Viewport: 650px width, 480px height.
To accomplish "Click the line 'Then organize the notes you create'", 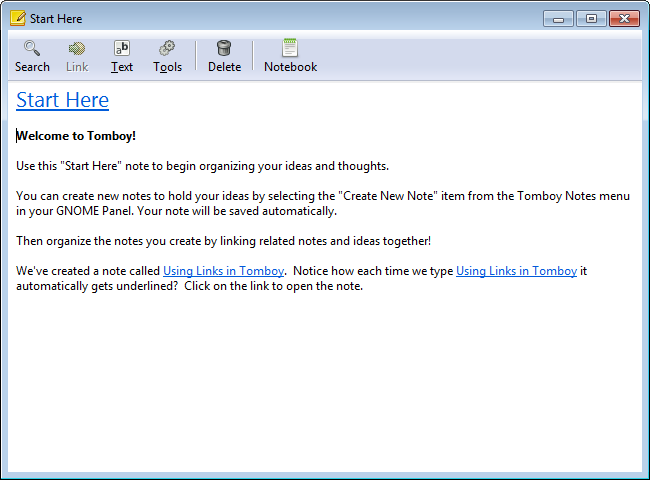I will pyautogui.click(x=223, y=241).
